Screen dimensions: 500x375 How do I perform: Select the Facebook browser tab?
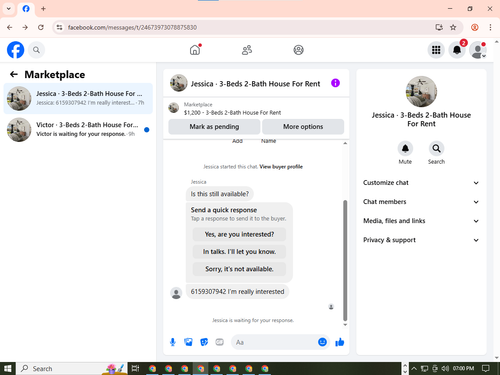(26, 9)
